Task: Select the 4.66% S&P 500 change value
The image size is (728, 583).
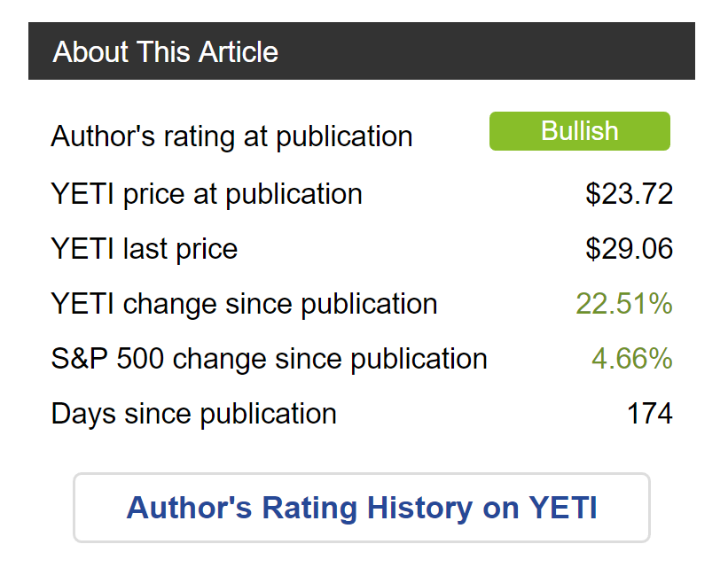Action: coord(632,358)
